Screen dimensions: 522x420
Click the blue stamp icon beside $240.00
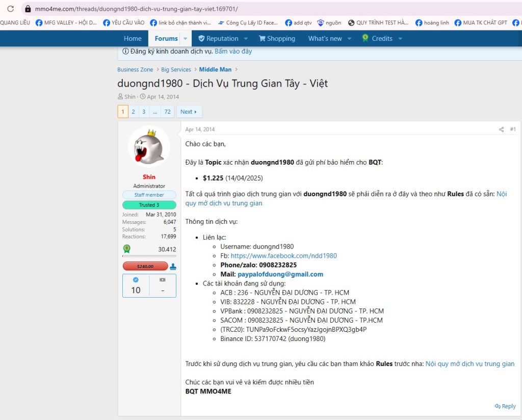tap(173, 266)
